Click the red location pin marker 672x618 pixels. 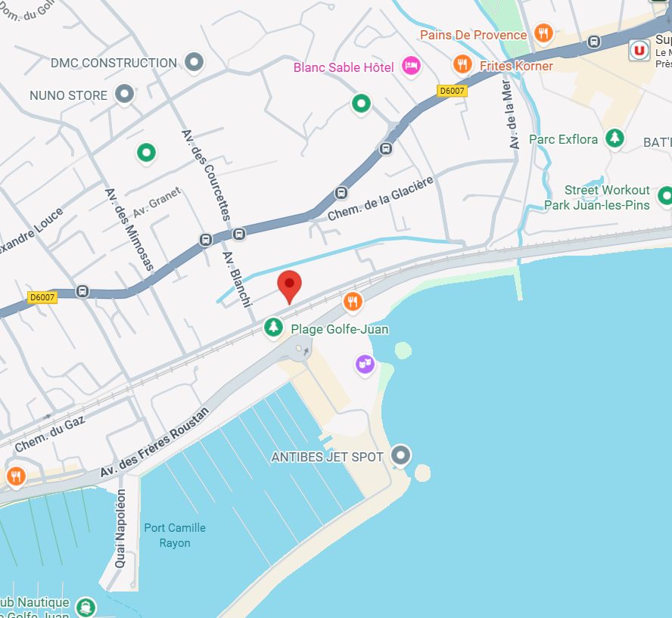point(289,287)
